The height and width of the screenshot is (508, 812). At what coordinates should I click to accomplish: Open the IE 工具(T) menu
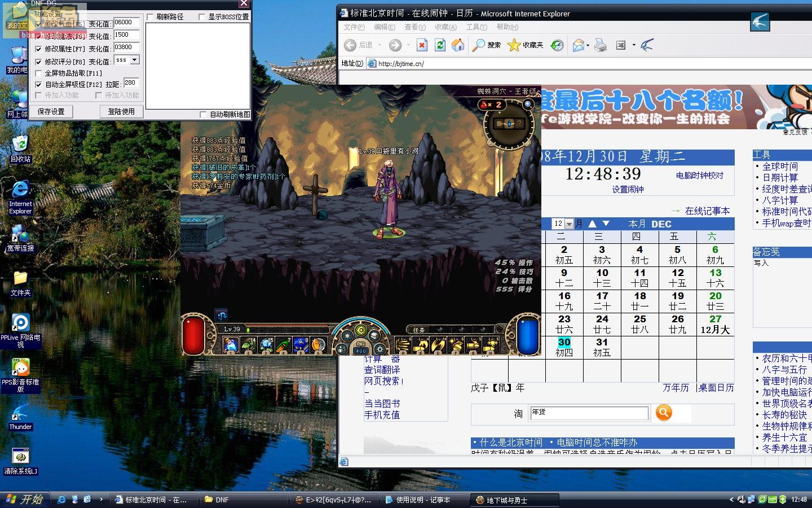point(476,27)
